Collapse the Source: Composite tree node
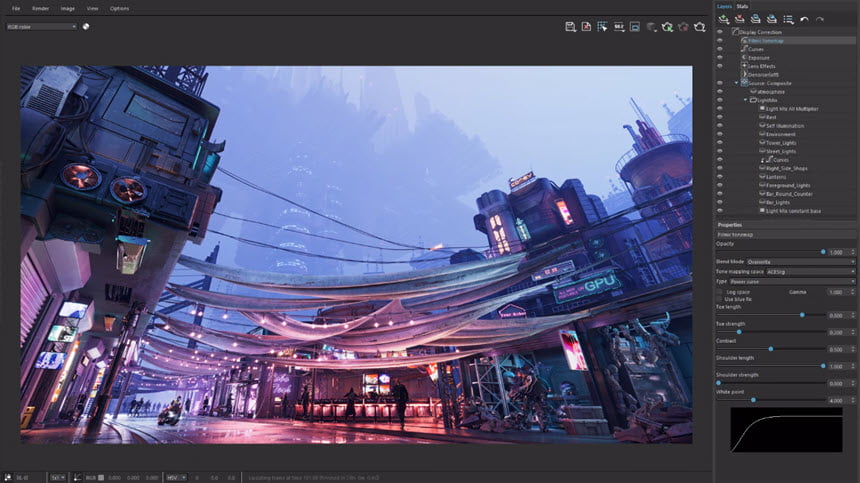 click(737, 83)
